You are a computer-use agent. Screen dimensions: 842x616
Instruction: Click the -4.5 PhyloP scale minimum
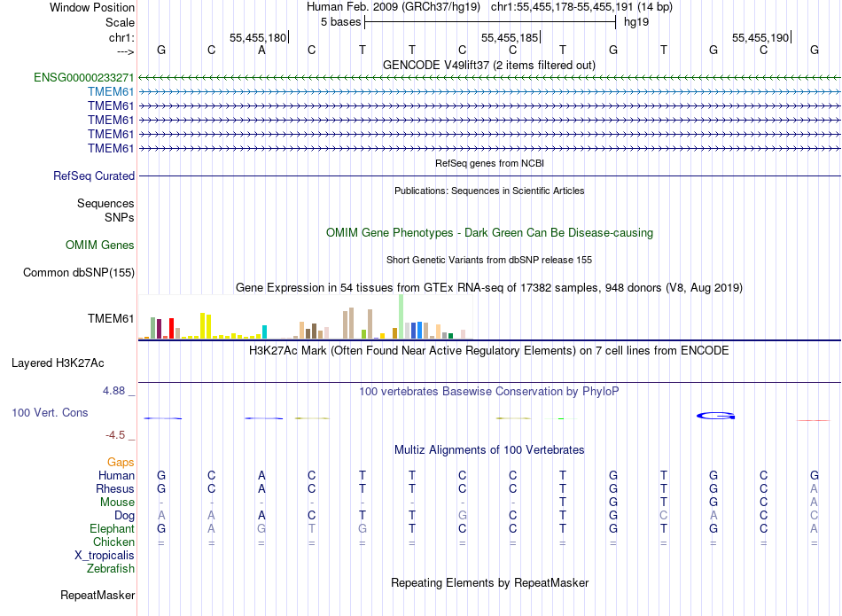point(115,435)
